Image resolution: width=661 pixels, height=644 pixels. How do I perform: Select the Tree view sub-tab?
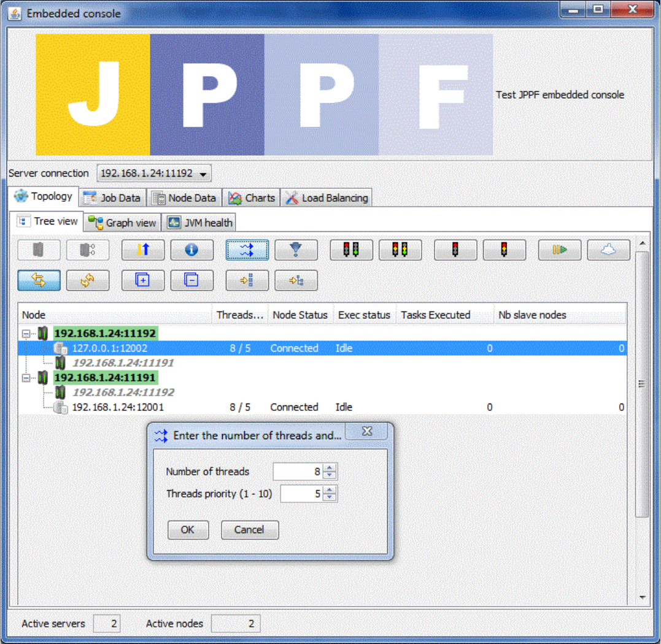click(x=47, y=221)
